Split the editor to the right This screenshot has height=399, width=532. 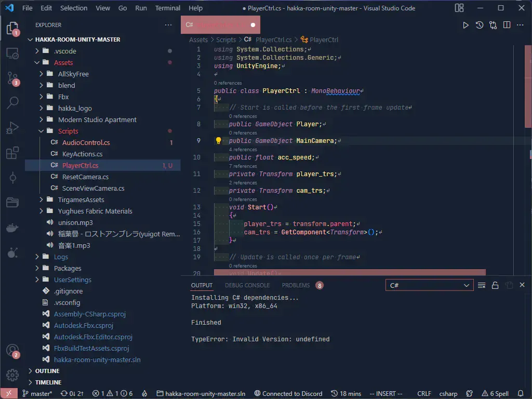(x=507, y=25)
